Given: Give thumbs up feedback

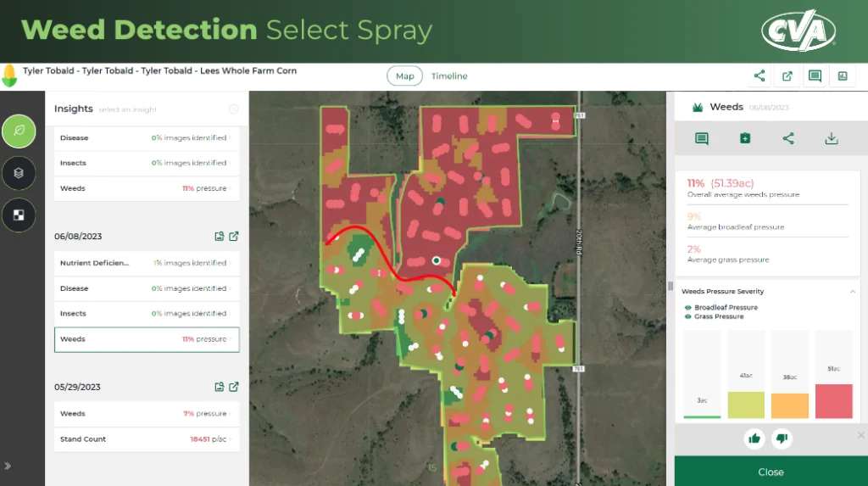Looking at the screenshot, I should pyautogui.click(x=754, y=439).
